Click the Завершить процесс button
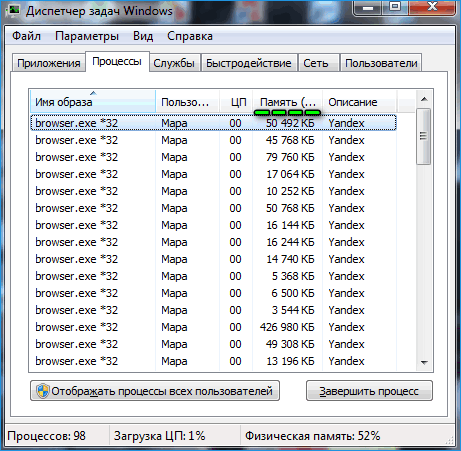 (369, 391)
